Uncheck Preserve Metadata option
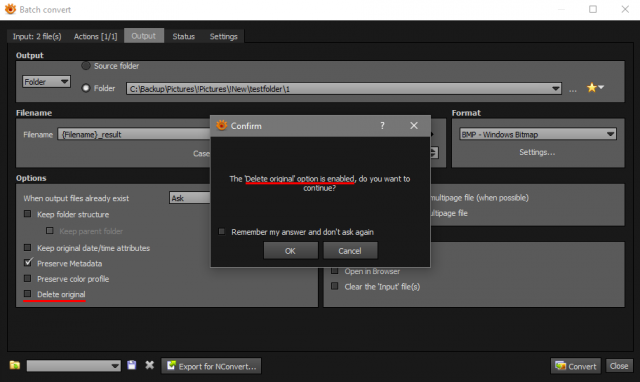This screenshot has height=382, width=640. pyautogui.click(x=28, y=263)
